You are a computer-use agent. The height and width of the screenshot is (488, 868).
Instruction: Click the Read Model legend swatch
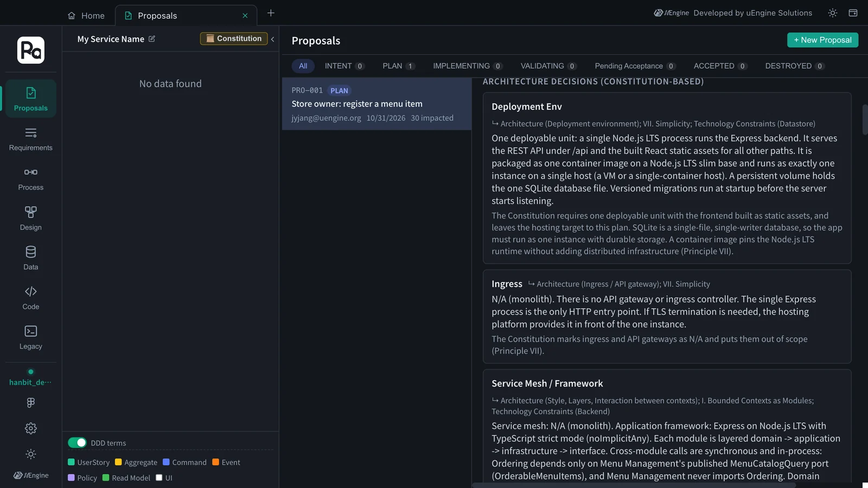point(106,478)
